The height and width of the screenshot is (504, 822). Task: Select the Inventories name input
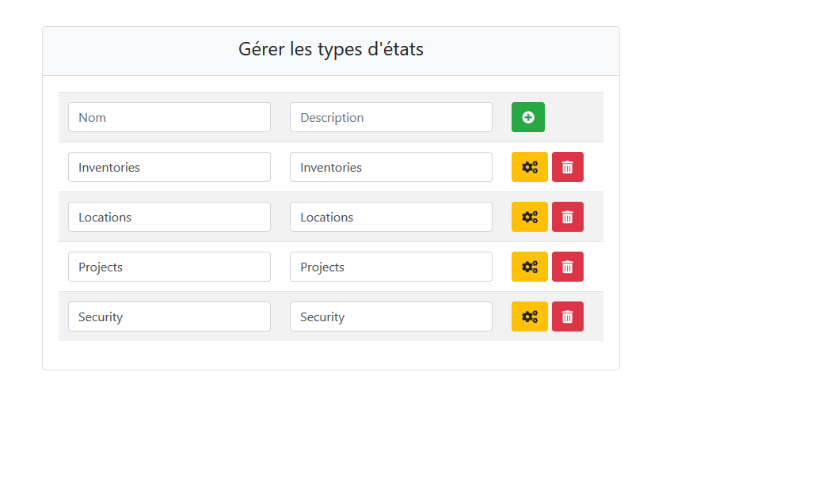point(169,167)
